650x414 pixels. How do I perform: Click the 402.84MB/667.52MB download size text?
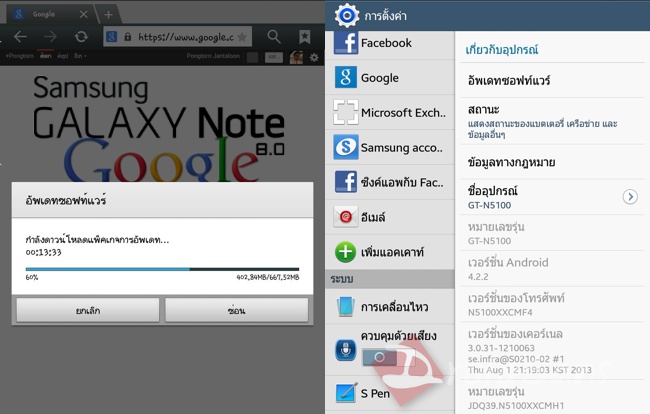(x=268, y=277)
